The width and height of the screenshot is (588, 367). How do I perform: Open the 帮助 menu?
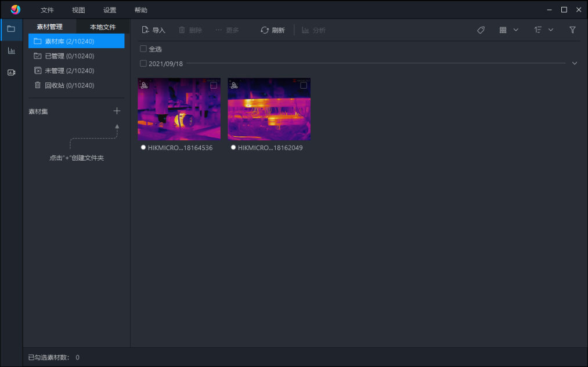pos(141,10)
